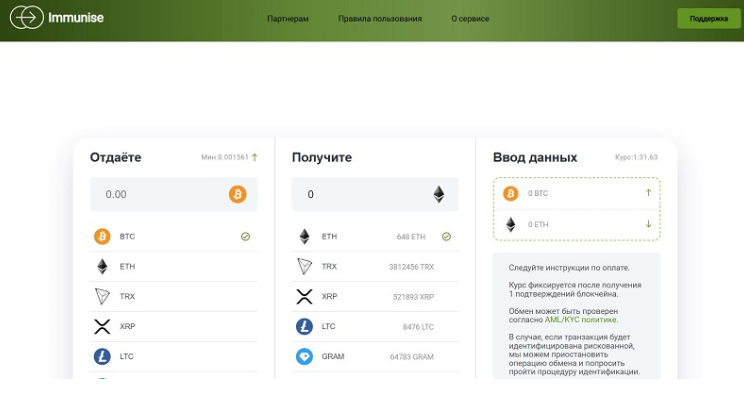The image size is (744, 396).
Task: Click the up arrow on 0 BTC row
Action: click(648, 193)
